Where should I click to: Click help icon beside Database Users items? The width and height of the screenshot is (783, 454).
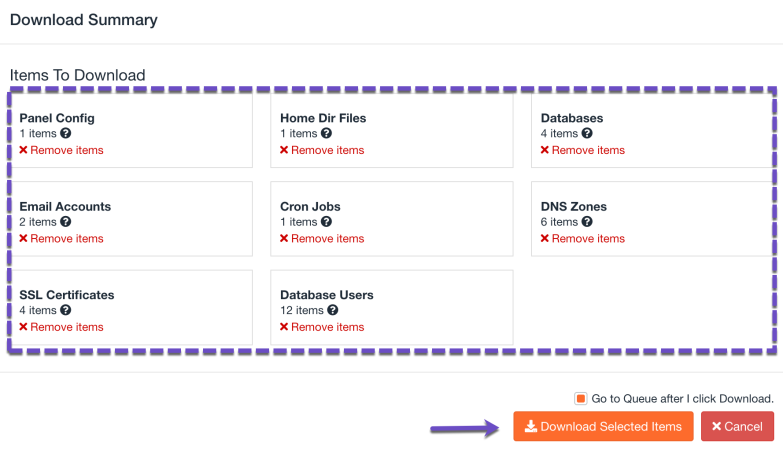coord(333,310)
